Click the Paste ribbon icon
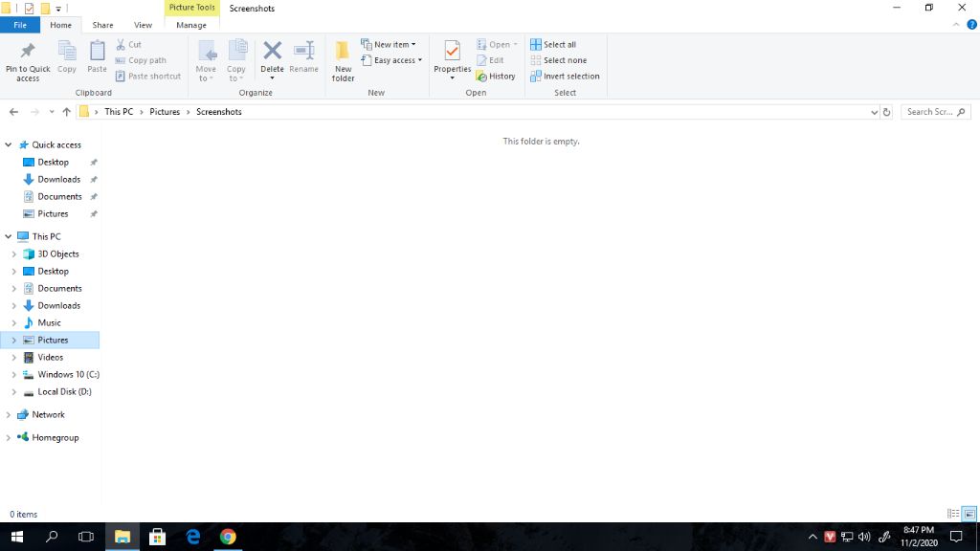Viewport: 980px width, 551px height. point(97,52)
